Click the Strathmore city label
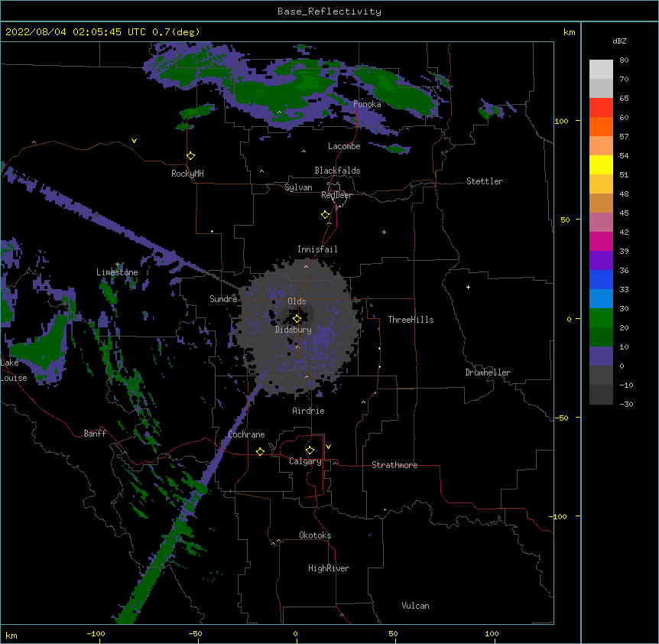The image size is (659, 644). coord(394,465)
